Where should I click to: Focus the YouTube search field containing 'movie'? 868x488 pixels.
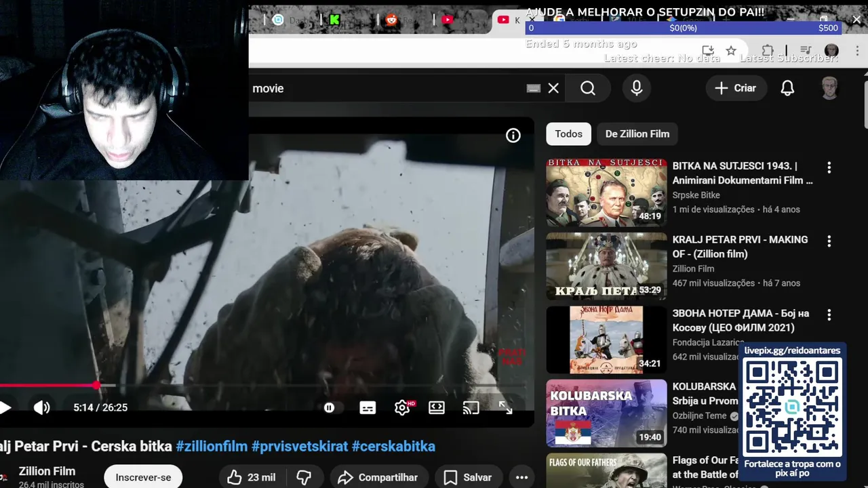pos(387,88)
